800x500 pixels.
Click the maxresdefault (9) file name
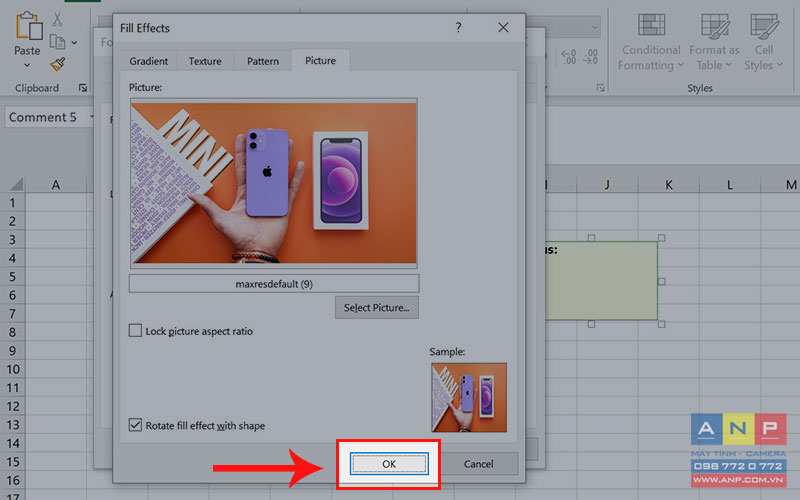pyautogui.click(x=274, y=284)
